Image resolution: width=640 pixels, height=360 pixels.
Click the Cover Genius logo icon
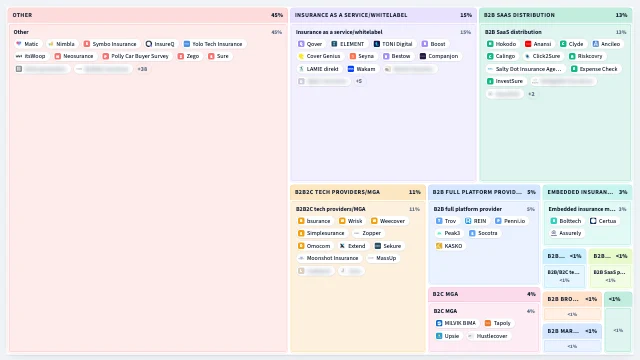click(301, 56)
